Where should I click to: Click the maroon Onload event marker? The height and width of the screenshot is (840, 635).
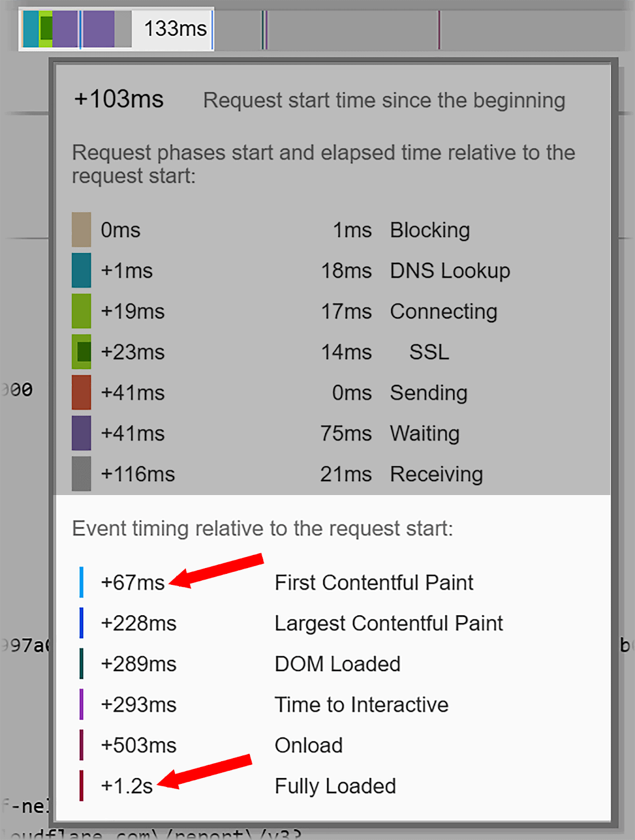tap(81, 745)
